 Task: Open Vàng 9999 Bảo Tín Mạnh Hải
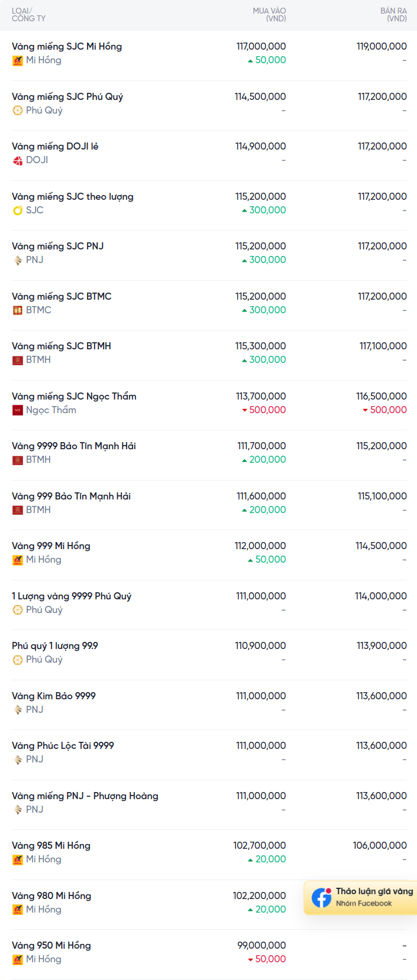point(74,446)
